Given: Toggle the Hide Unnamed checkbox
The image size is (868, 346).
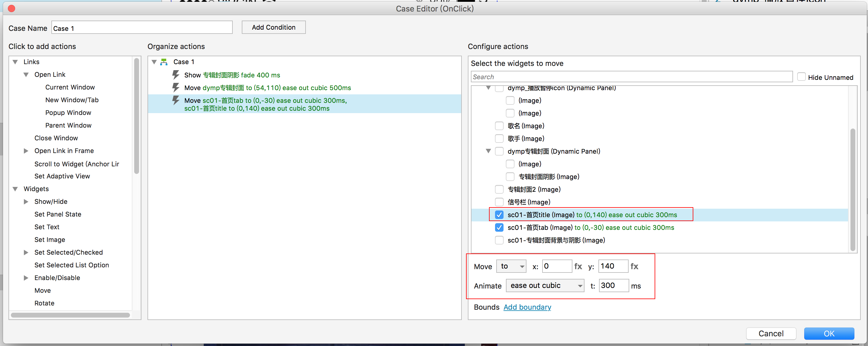Looking at the screenshot, I should (x=802, y=77).
